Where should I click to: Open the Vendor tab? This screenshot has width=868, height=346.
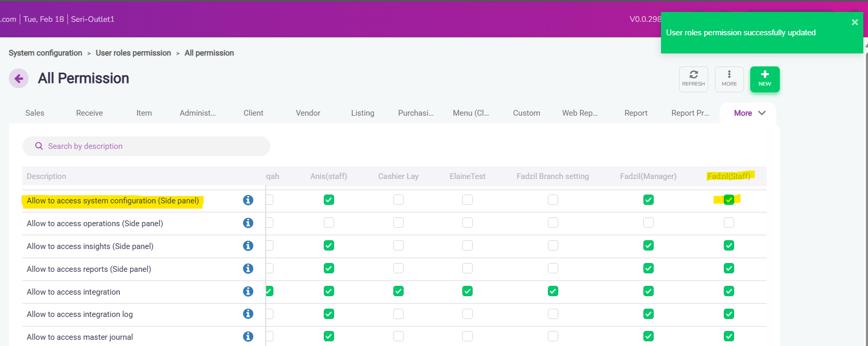(x=308, y=113)
